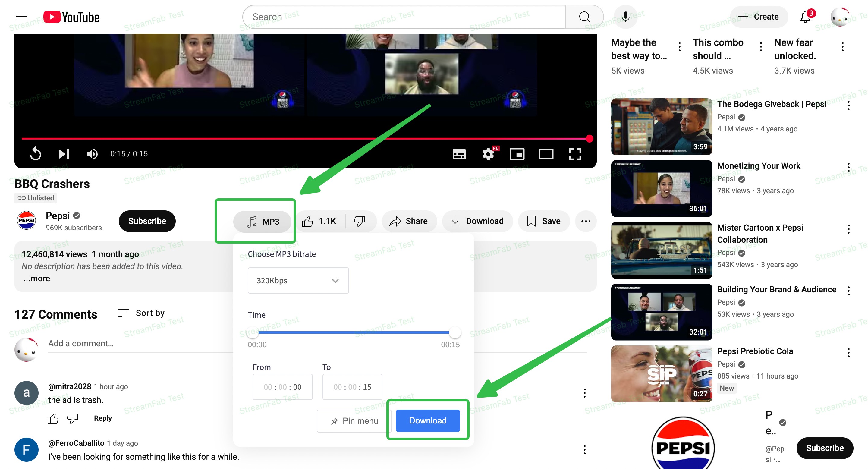The height and width of the screenshot is (469, 868).
Task: Subscribe to Pepsi in sidebar card
Action: coord(825,448)
